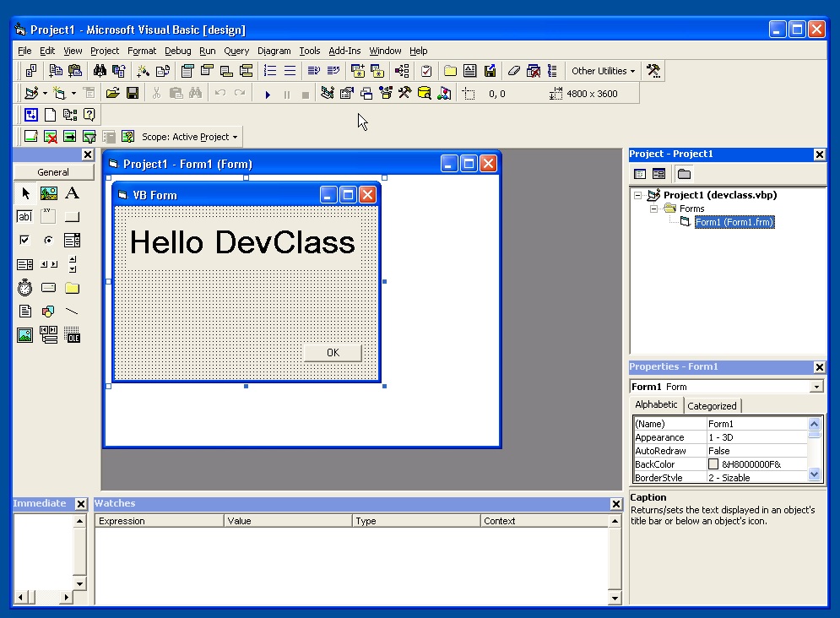Screen dimensions: 840x618
Task: Select the Timer control in the toolbox
Action: tap(24, 287)
